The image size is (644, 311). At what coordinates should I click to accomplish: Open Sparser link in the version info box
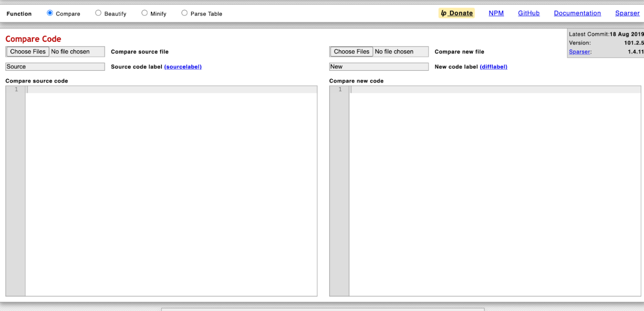point(579,52)
